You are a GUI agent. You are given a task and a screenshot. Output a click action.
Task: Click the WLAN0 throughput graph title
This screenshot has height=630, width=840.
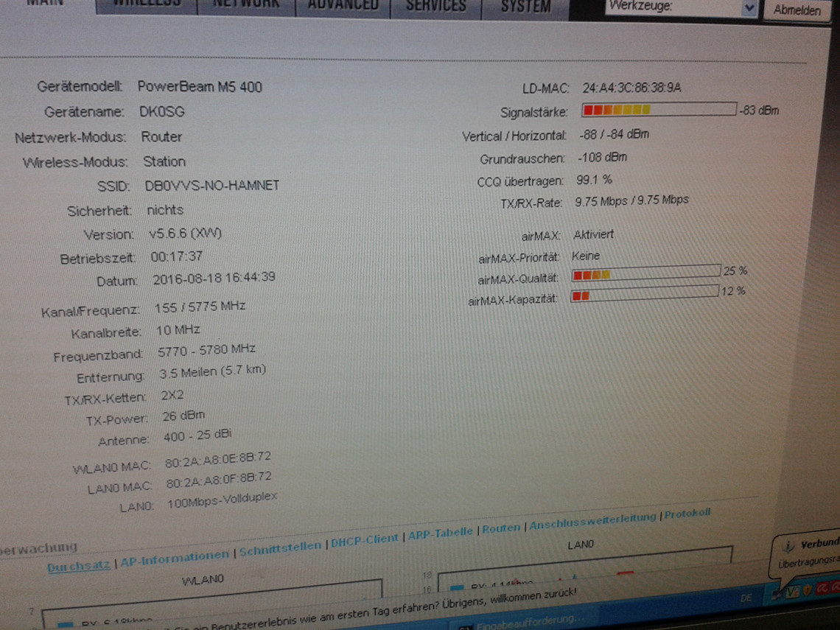203,580
